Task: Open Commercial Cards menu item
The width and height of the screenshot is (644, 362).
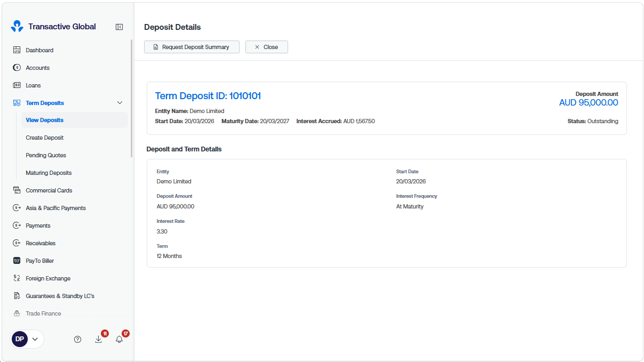Action: tap(49, 190)
